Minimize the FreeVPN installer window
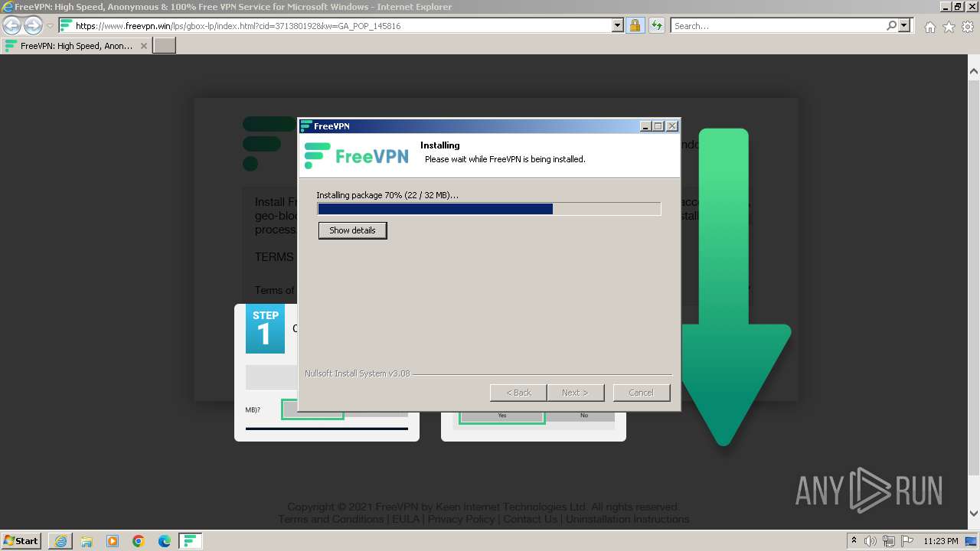 point(645,126)
